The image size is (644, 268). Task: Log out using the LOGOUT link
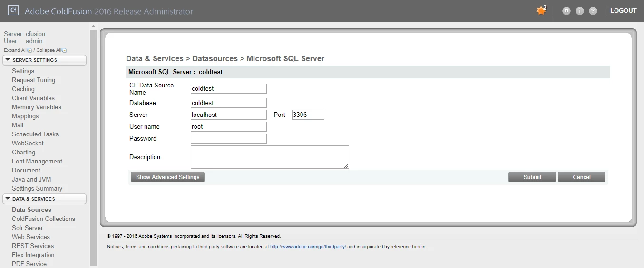(x=623, y=10)
